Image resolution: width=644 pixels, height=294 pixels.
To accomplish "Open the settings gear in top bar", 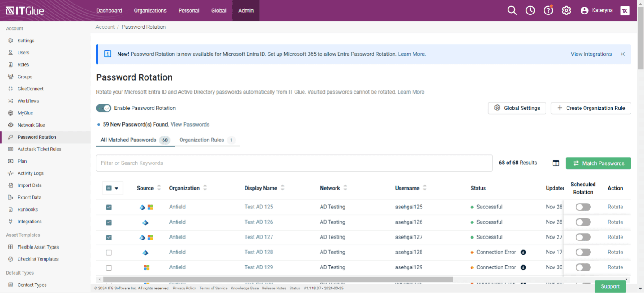I will 566,10.
